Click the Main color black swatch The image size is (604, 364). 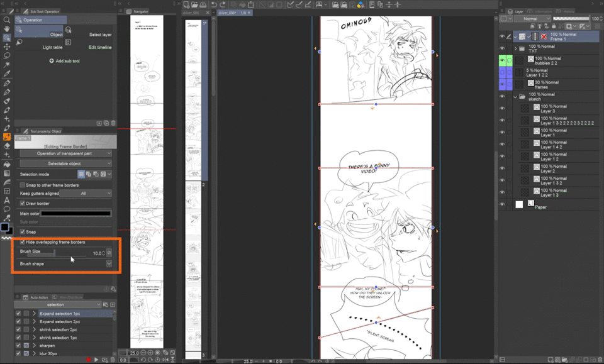click(76, 213)
